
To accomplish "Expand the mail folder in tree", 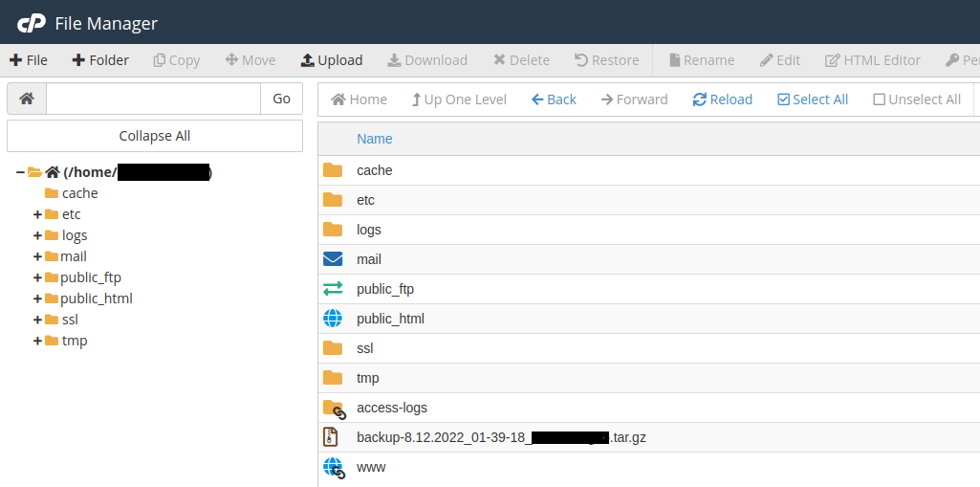I will pos(37,256).
